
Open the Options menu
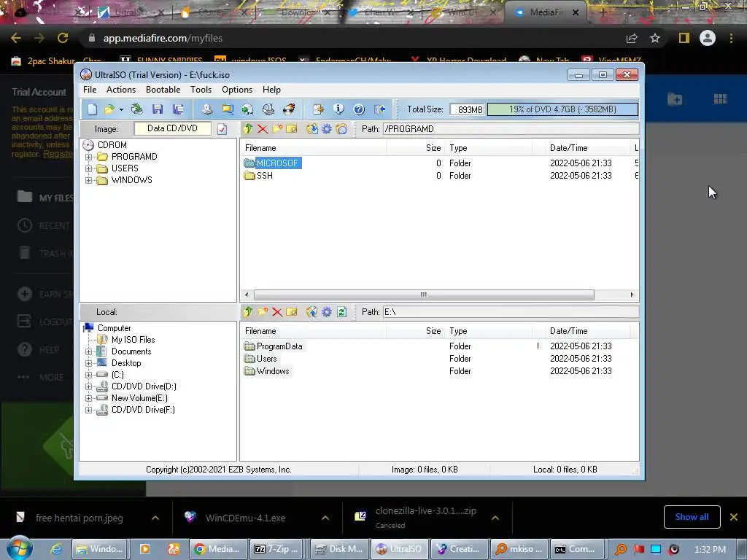[x=237, y=90]
